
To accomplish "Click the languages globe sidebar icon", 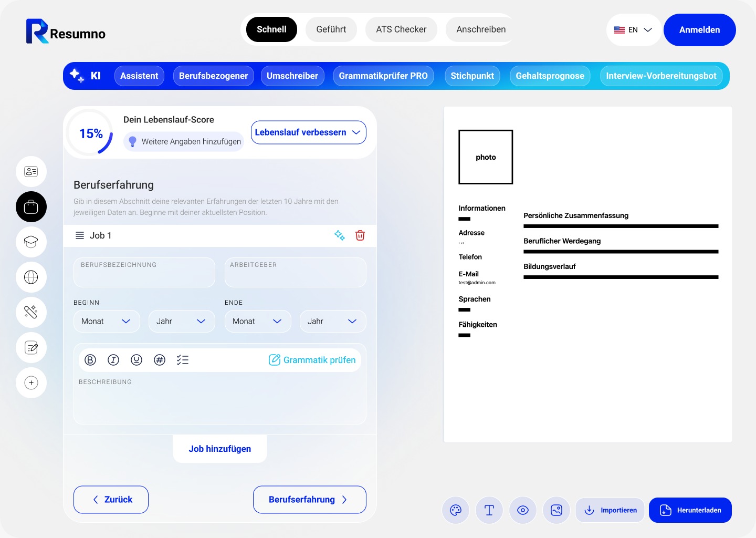I will tap(31, 277).
